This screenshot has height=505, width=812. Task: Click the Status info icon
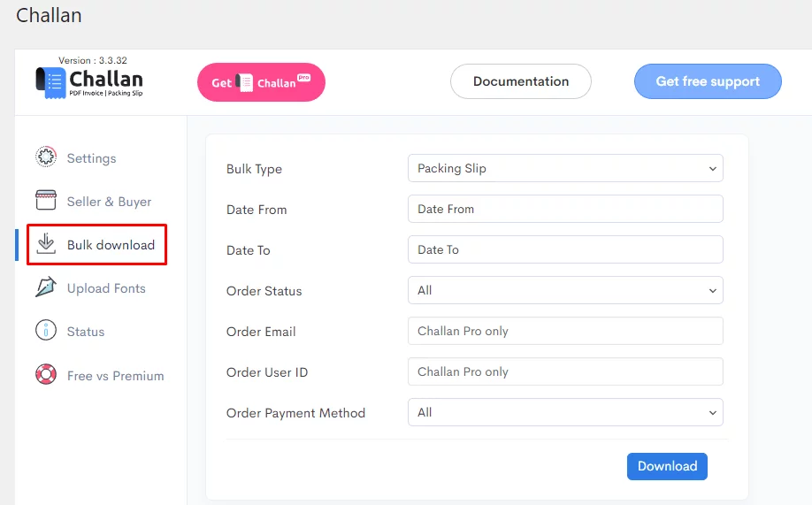pos(46,330)
